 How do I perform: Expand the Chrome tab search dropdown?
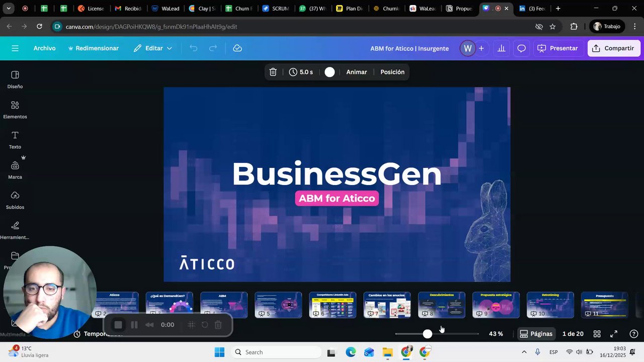click(9, 9)
